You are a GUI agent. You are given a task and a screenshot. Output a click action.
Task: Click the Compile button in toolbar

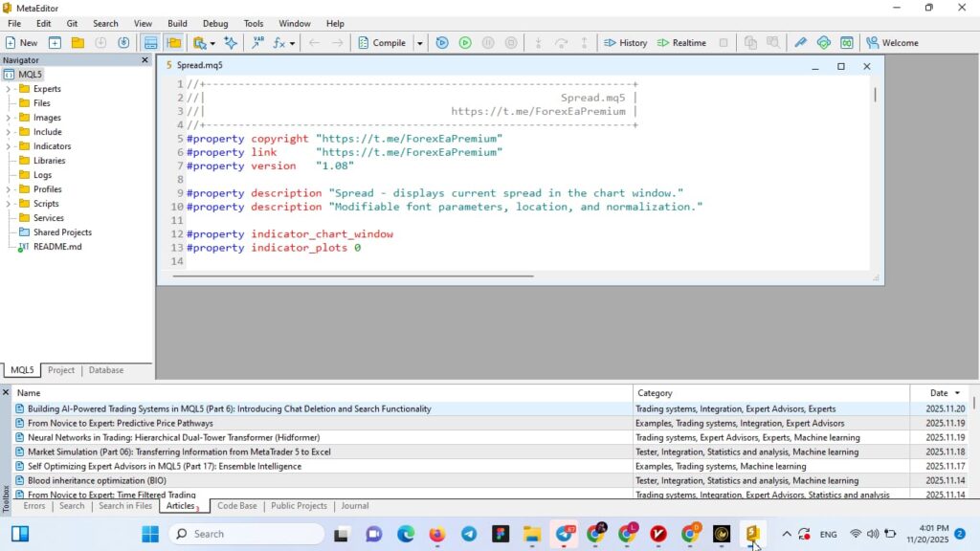(381, 43)
